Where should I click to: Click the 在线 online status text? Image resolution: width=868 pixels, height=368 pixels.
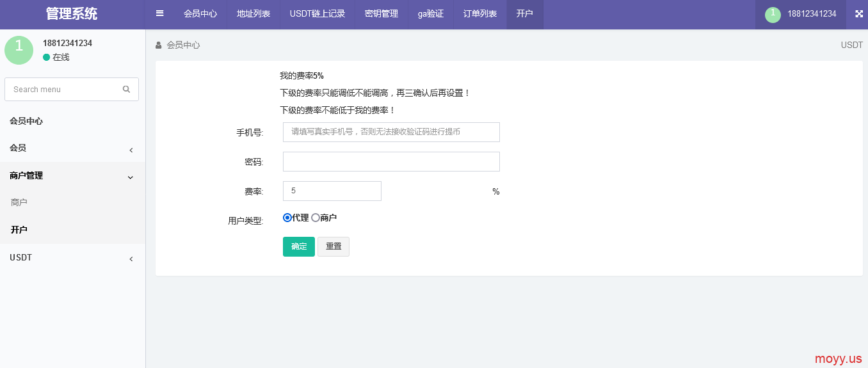click(x=61, y=58)
